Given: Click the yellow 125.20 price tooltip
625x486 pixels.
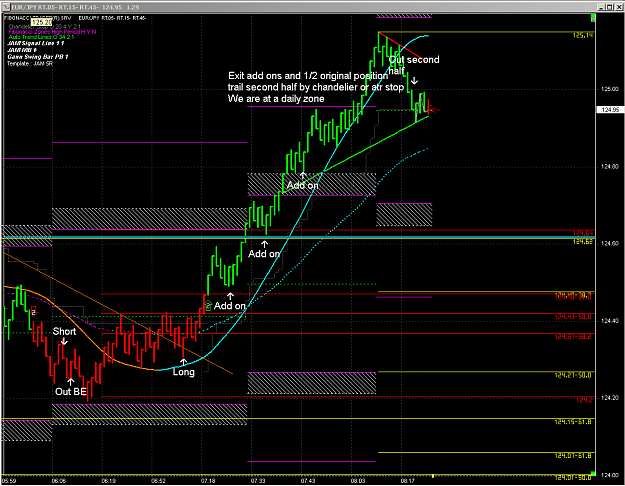Looking at the screenshot, I should pyautogui.click(x=41, y=22).
